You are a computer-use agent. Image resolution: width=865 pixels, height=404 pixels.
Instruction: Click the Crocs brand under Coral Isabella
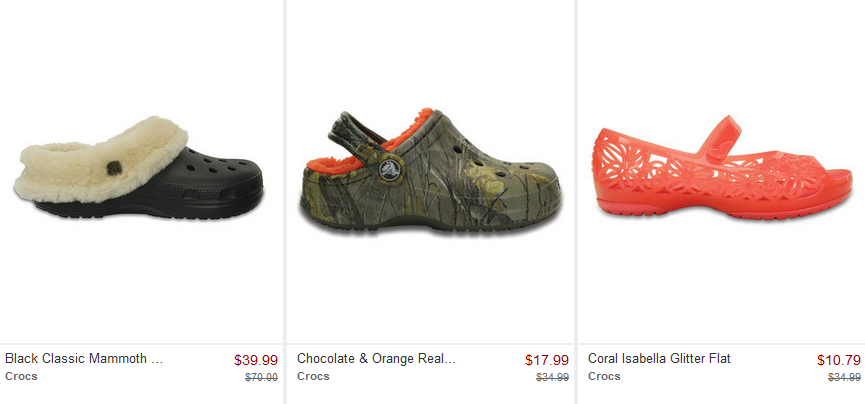(604, 376)
